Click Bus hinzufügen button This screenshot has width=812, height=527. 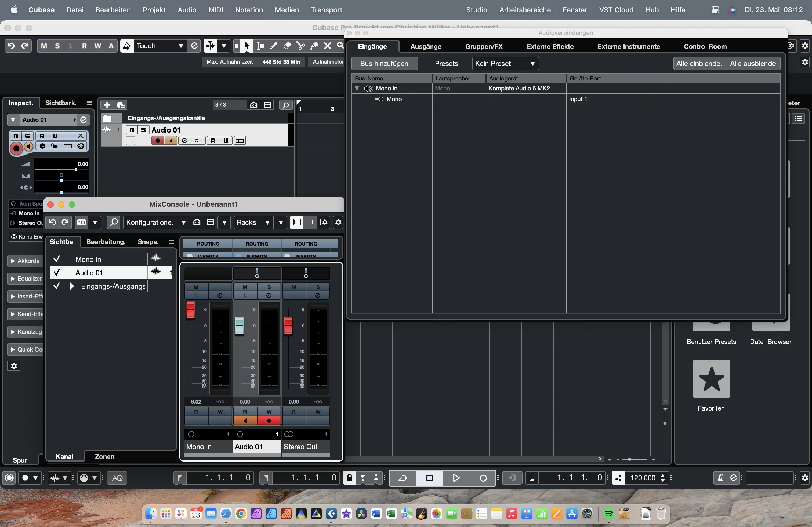click(x=384, y=63)
